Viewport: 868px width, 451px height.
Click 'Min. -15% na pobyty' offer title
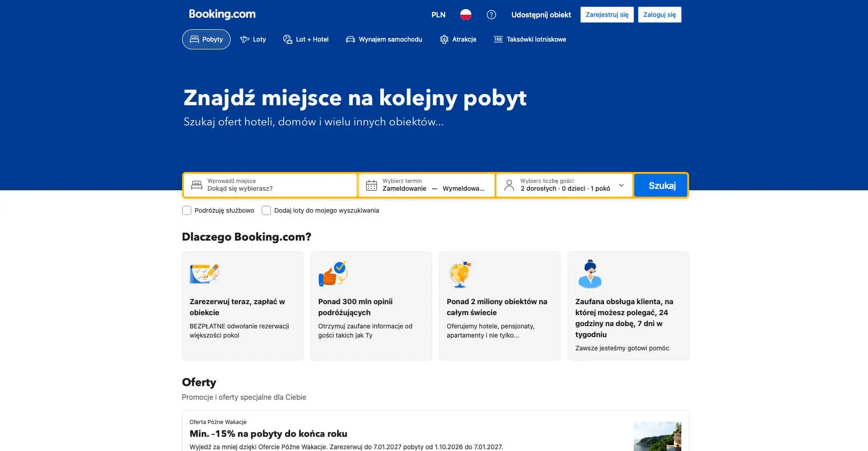click(x=268, y=434)
